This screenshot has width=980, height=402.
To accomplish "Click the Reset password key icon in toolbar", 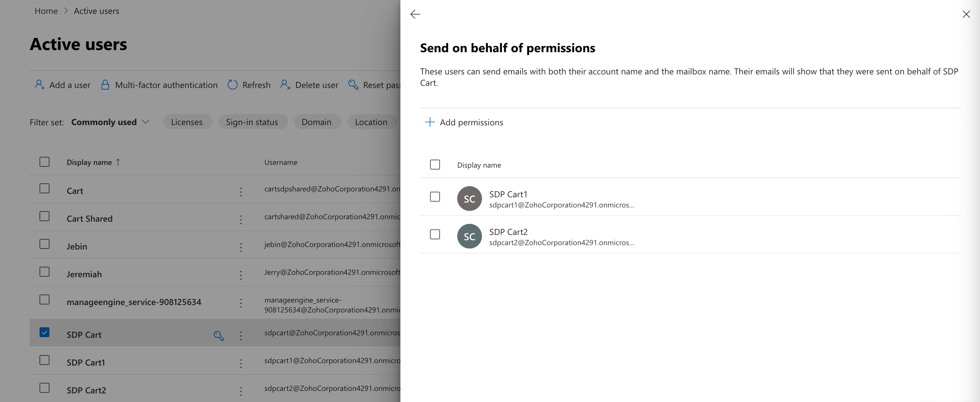I will [x=353, y=85].
